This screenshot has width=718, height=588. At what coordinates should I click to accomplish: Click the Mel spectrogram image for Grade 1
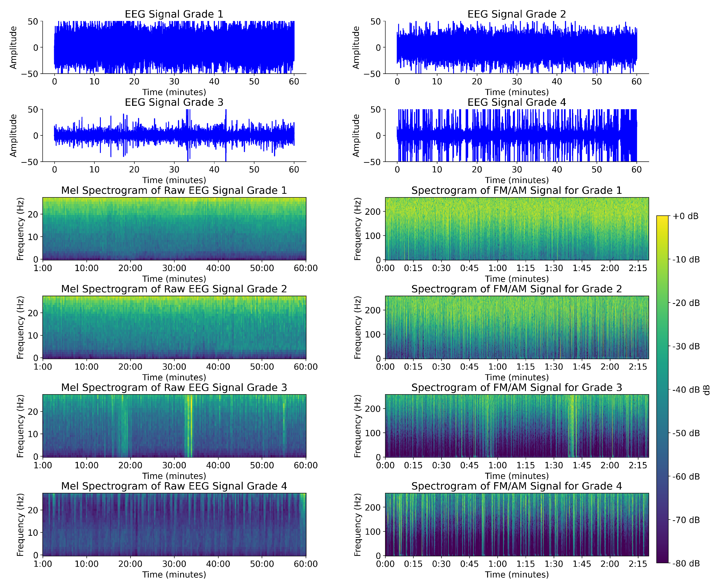click(174, 229)
